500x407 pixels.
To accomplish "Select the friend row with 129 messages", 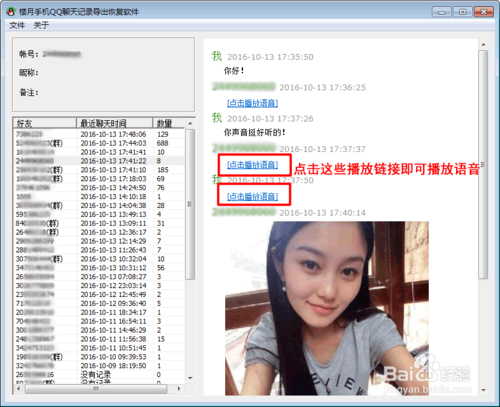I will click(x=99, y=134).
